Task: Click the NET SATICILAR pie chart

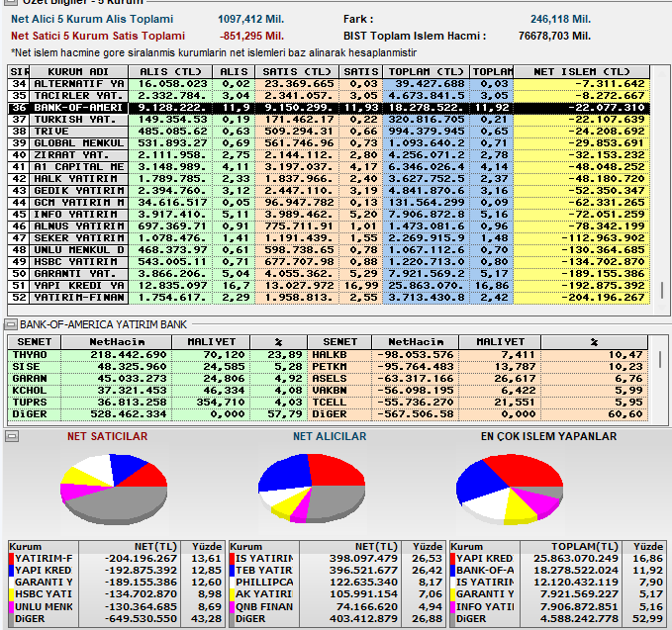Action: (114, 489)
